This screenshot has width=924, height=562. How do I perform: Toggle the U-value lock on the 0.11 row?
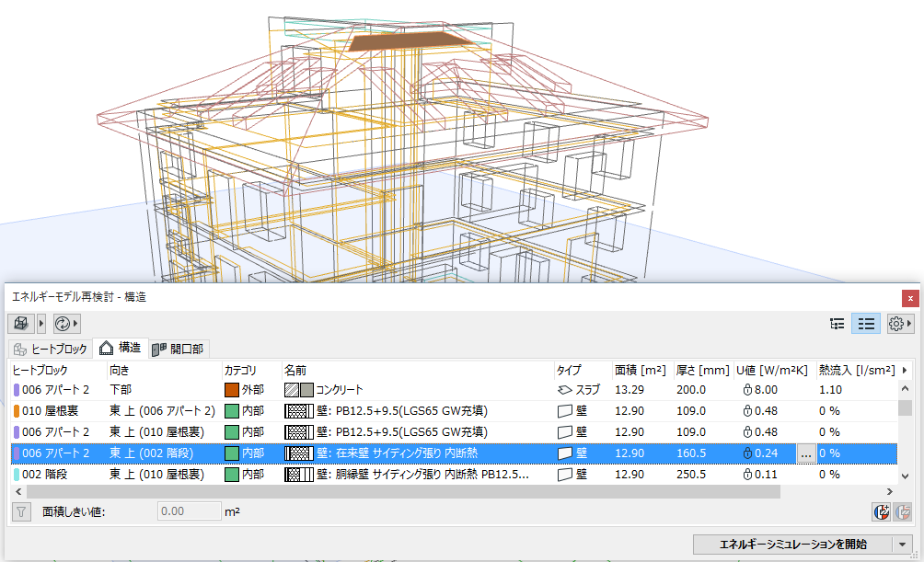pyautogui.click(x=747, y=475)
